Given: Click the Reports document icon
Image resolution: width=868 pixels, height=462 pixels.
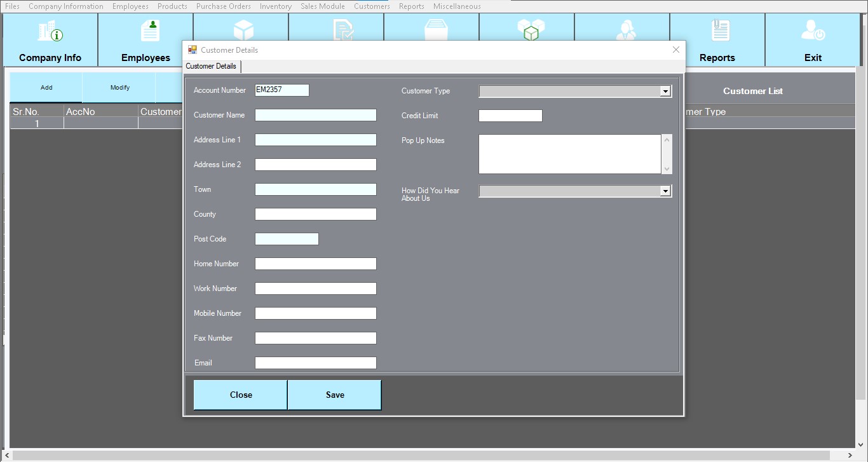Looking at the screenshot, I should [x=720, y=31].
